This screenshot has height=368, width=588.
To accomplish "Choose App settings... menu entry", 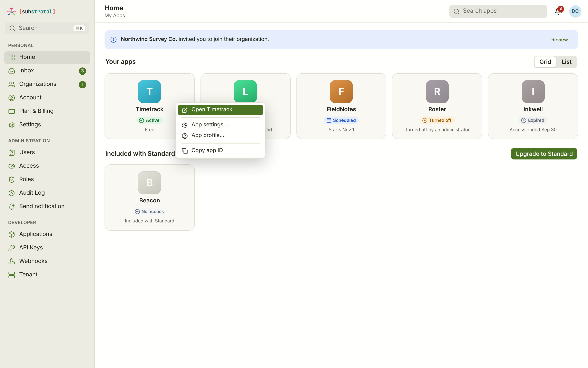I will point(220,125).
